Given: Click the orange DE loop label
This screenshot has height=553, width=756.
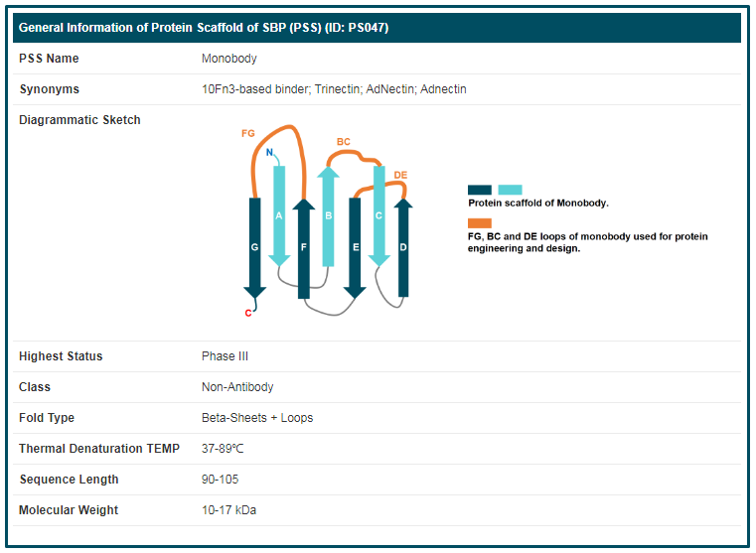Looking at the screenshot, I should pos(400,175).
